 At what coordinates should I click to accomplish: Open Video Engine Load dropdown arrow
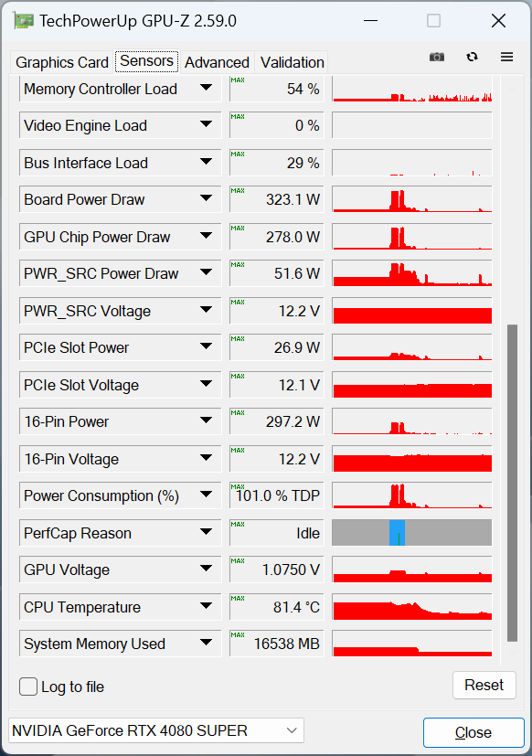[206, 125]
